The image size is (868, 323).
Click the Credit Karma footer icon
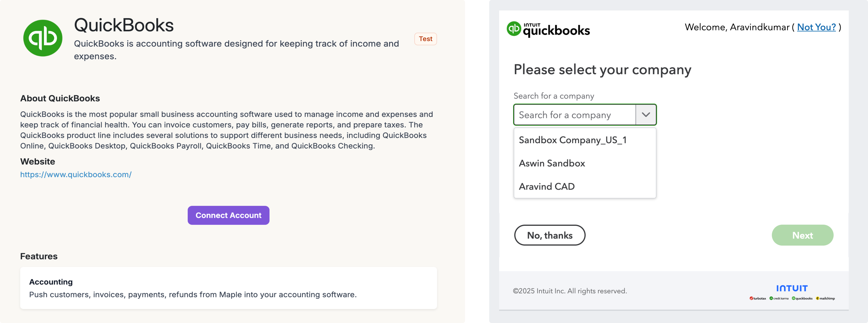771,298
